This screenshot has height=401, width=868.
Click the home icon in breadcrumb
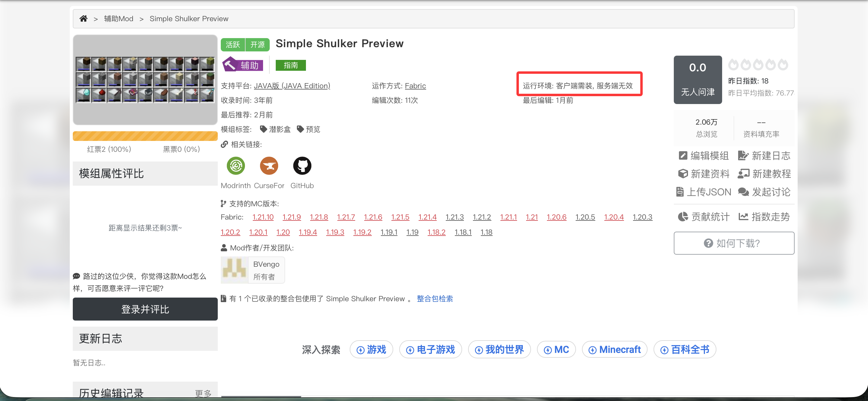click(x=83, y=18)
